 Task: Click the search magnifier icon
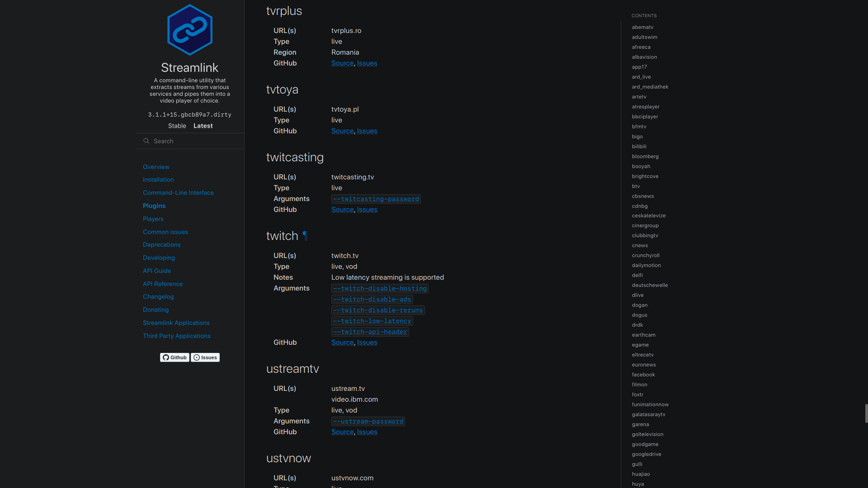click(x=146, y=141)
